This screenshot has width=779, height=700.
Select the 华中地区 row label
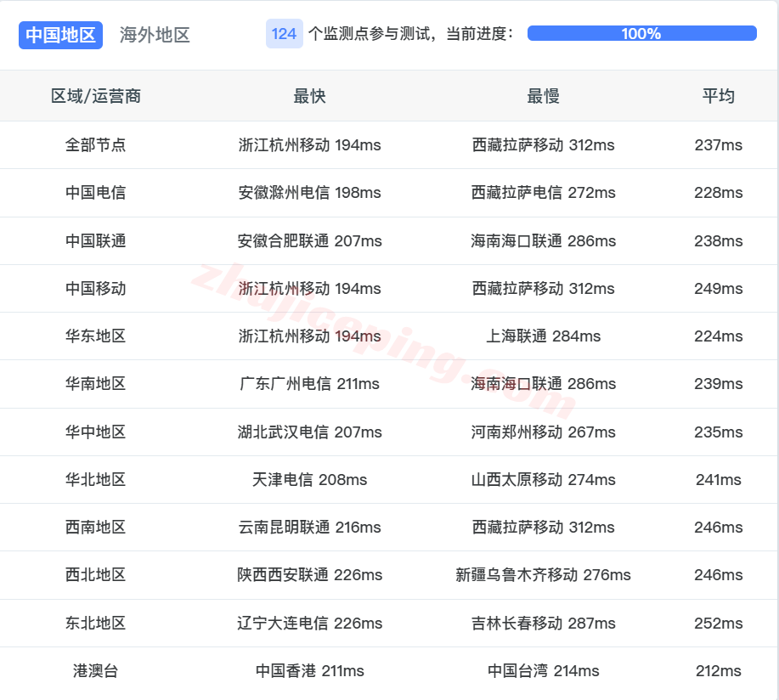pos(95,432)
